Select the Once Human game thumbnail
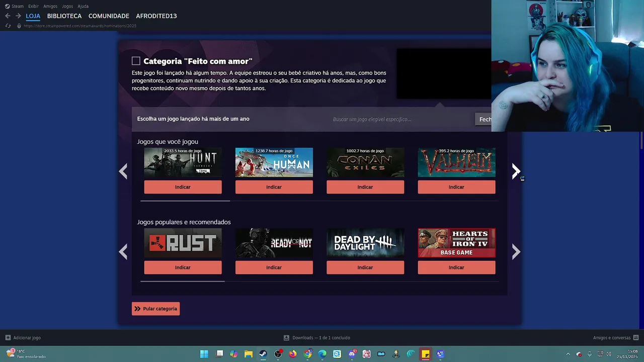Screen dimensions: 644x362 [274, 162]
